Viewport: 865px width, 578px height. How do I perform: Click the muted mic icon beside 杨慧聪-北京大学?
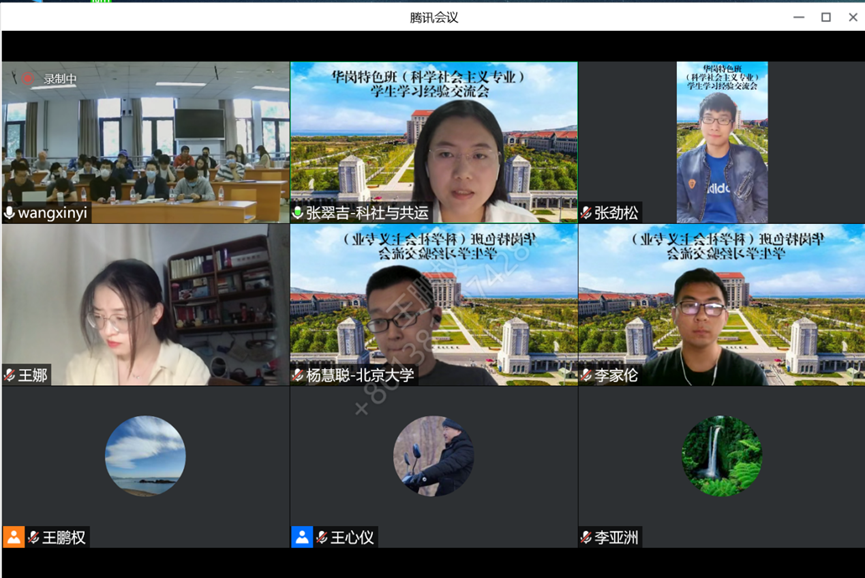coord(298,375)
